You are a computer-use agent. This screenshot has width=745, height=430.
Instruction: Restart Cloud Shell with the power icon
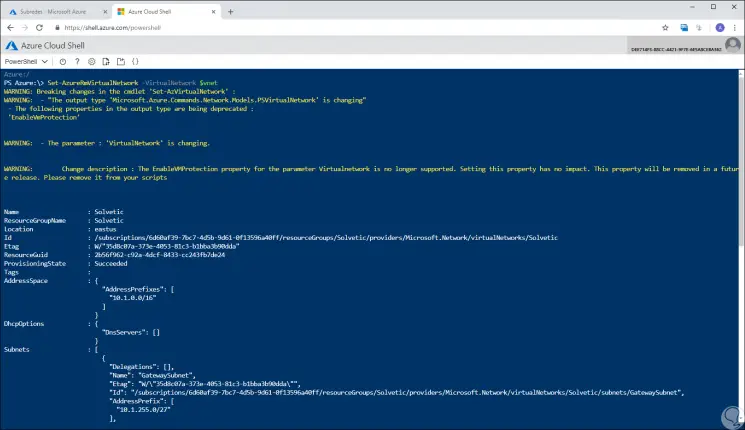click(x=65, y=61)
